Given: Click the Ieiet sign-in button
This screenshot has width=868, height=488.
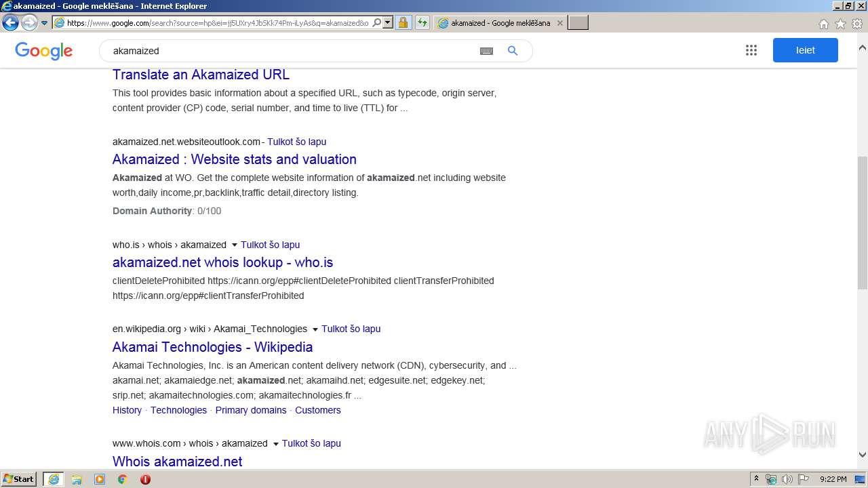Looking at the screenshot, I should (806, 50).
